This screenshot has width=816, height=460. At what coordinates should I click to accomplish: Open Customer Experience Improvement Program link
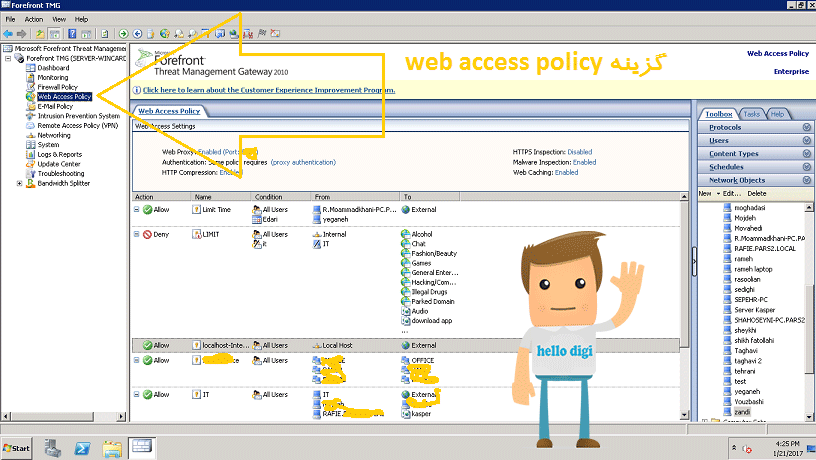point(269,90)
